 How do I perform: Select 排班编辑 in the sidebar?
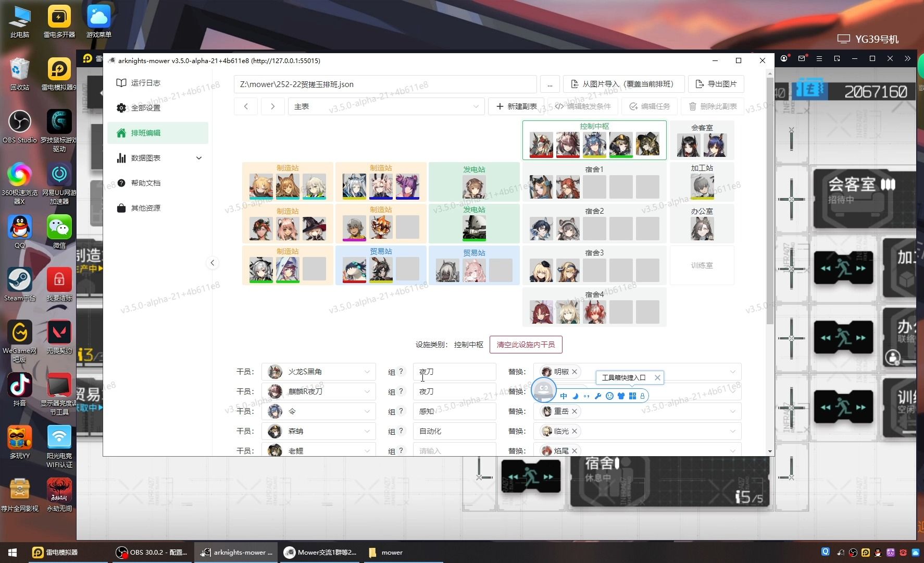(157, 133)
